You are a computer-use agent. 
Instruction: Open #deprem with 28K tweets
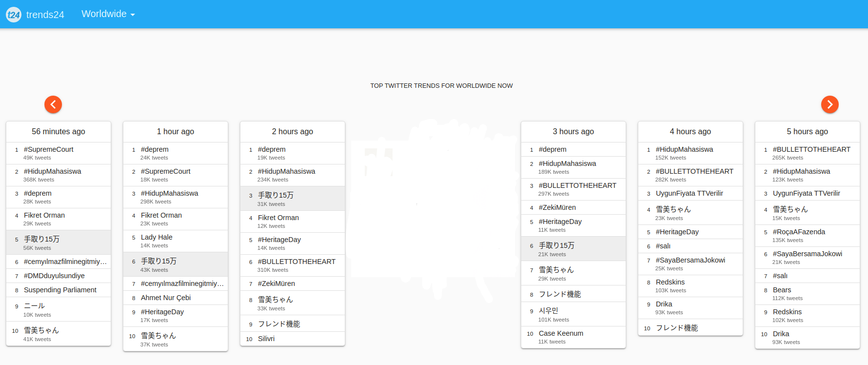point(38,193)
